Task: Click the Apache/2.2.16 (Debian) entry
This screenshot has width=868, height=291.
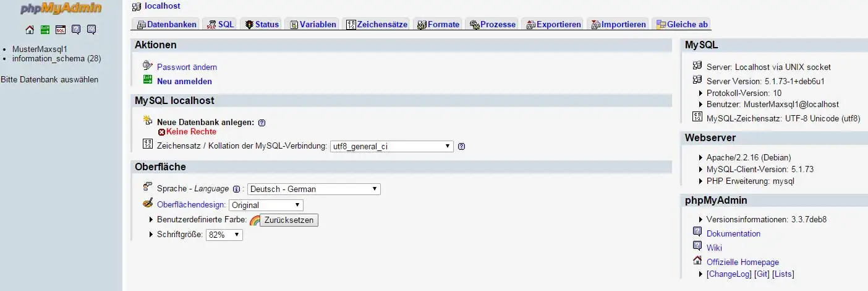Action: (749, 158)
